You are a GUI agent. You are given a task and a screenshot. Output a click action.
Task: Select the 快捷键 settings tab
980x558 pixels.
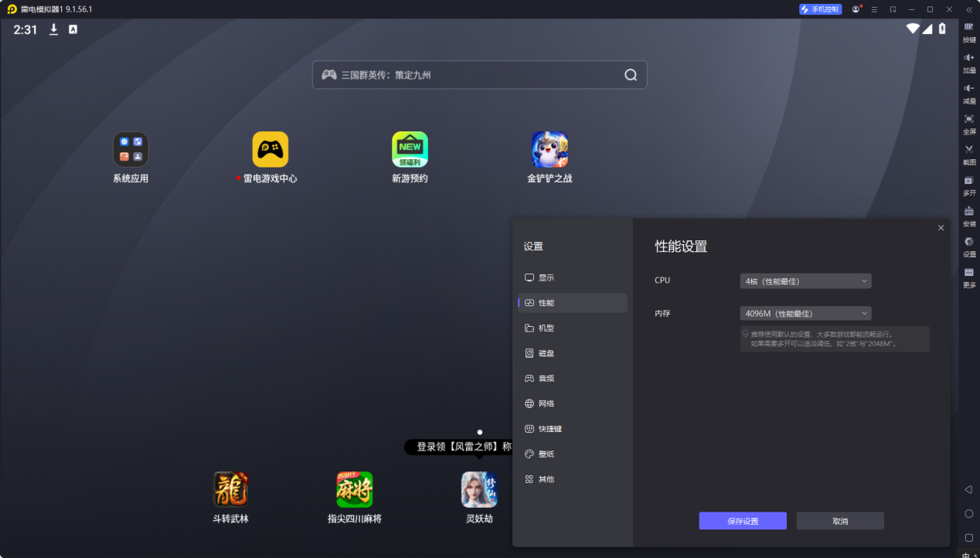[x=573, y=428]
